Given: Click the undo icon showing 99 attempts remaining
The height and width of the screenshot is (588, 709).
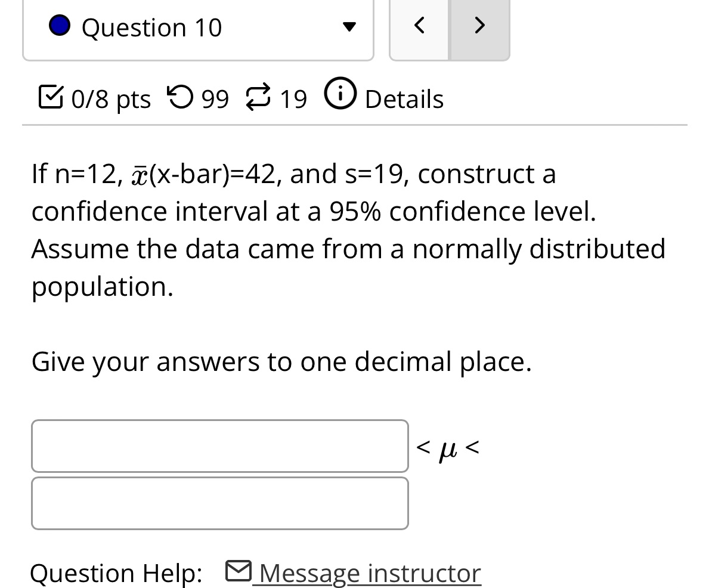Looking at the screenshot, I should point(178,97).
